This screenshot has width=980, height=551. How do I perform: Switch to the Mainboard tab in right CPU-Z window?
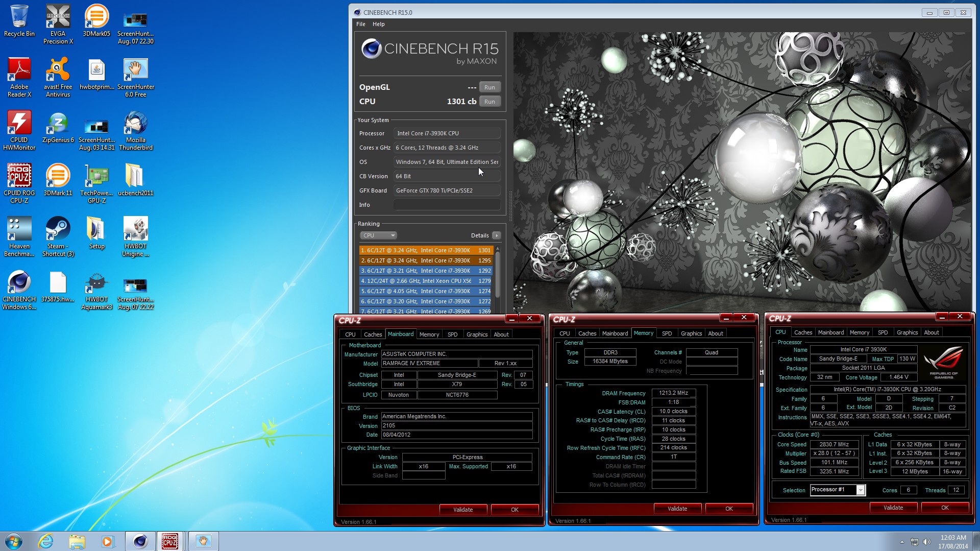point(831,332)
